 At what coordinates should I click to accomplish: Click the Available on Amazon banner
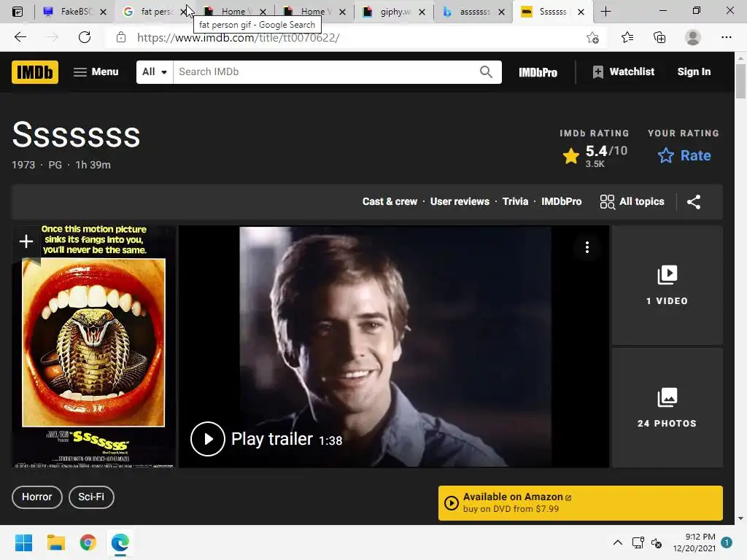(580, 503)
